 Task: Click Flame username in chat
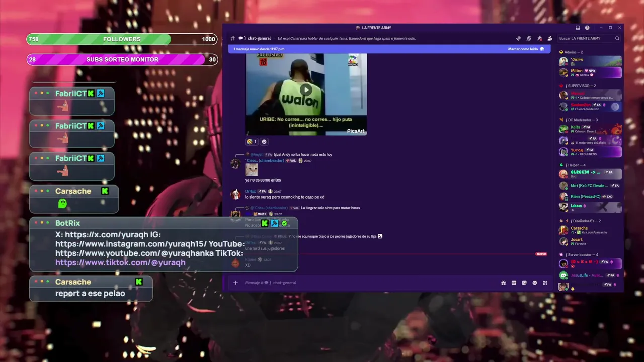click(x=250, y=260)
